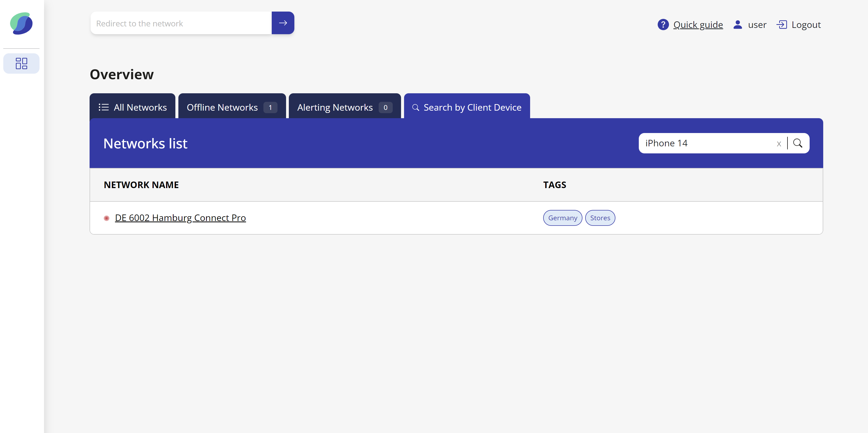Clear the iPhone 14 search with X
The image size is (868, 433).
779,144
